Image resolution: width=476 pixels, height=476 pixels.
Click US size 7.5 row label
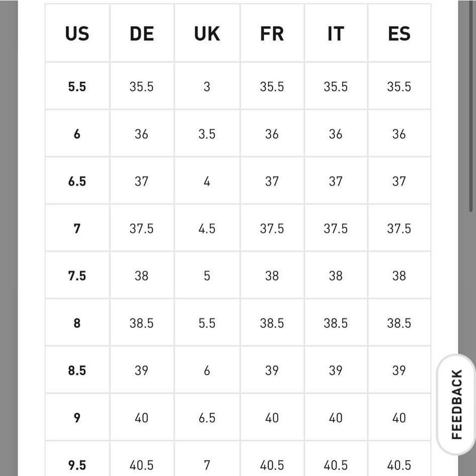click(77, 276)
